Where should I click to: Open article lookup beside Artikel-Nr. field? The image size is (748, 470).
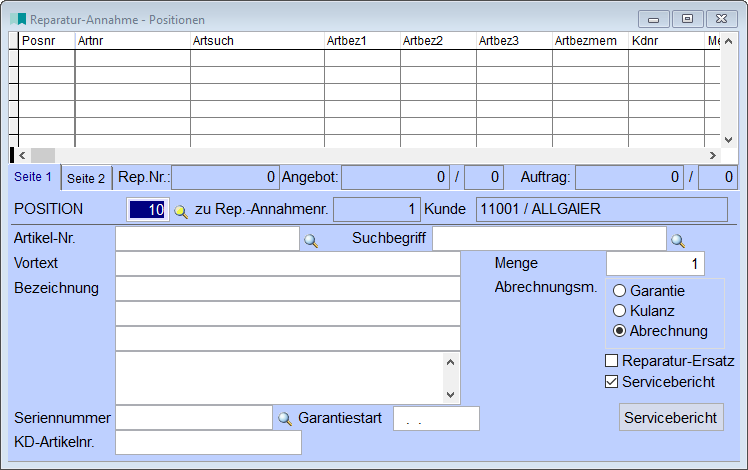click(311, 240)
